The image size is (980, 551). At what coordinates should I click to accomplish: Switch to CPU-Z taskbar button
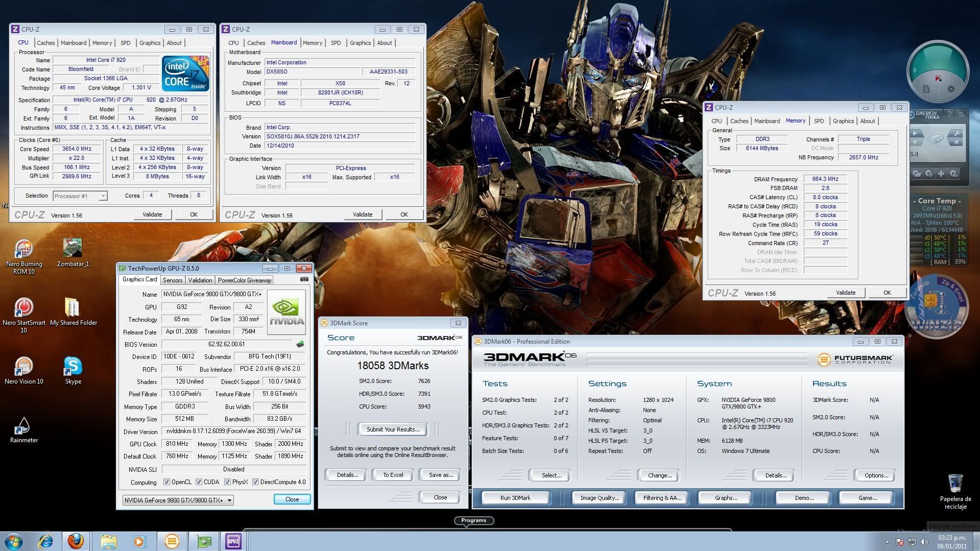(x=233, y=541)
